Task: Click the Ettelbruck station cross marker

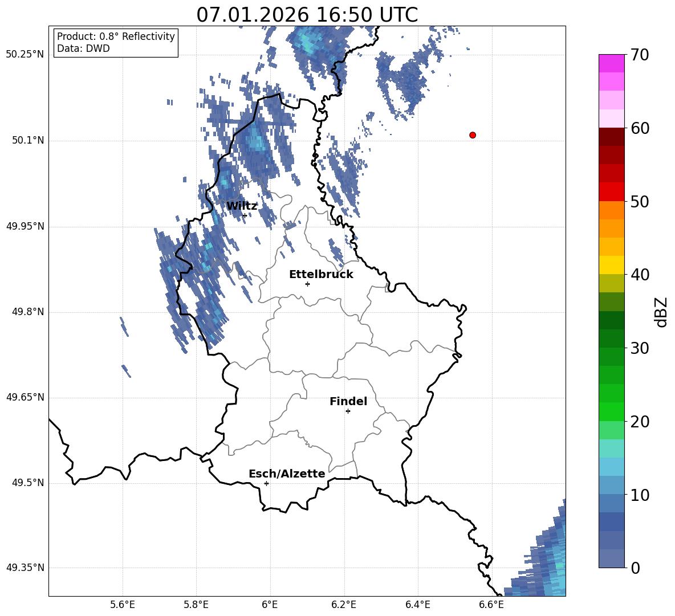Action: tap(307, 284)
